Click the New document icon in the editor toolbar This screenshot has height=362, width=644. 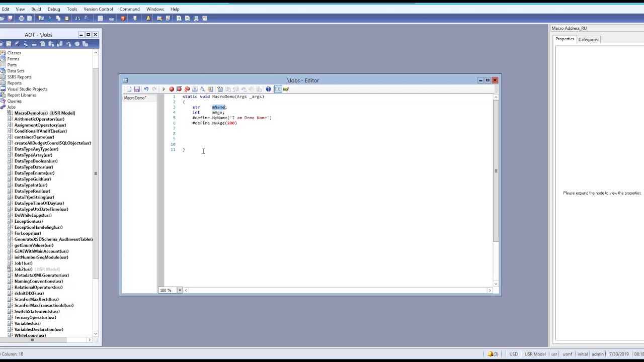coord(129,89)
